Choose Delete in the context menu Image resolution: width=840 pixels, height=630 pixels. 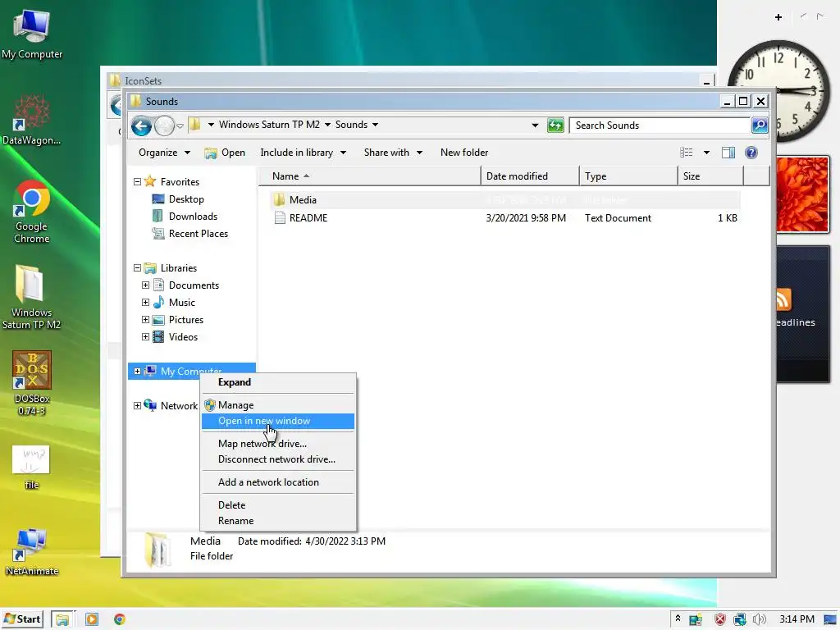(x=278, y=505)
